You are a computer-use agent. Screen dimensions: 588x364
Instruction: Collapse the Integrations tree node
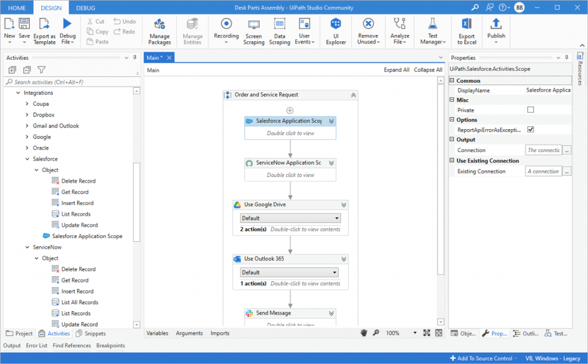[18, 92]
